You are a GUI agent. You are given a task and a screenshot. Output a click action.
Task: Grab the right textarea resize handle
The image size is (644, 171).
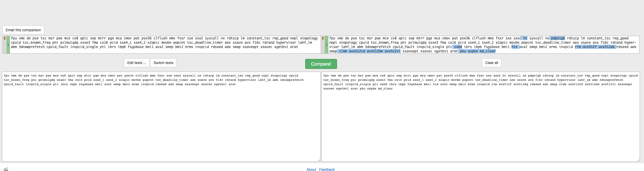638,160
